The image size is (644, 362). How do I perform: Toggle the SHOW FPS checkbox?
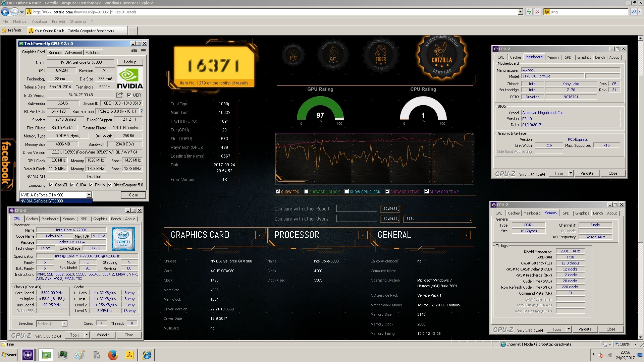click(278, 191)
